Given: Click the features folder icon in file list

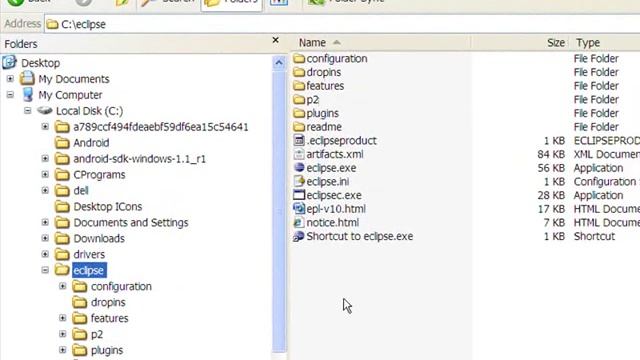Looking at the screenshot, I should (x=299, y=86).
